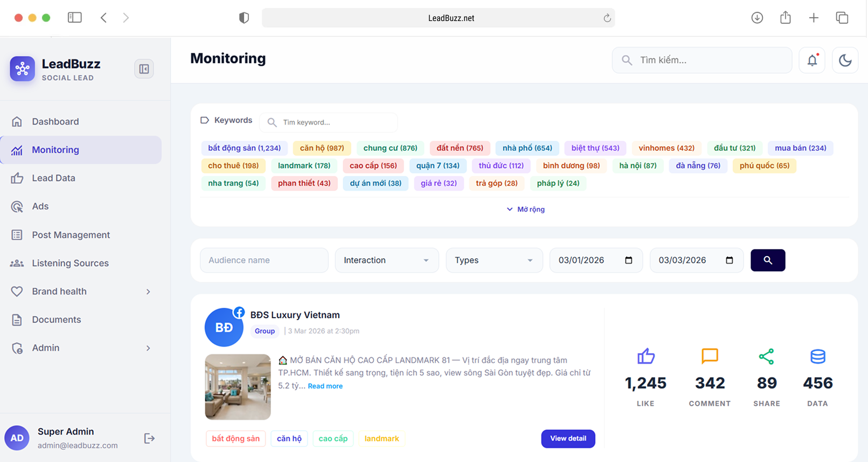The image size is (868, 462).
Task: Toggle dark mode with the moon icon
Action: (x=845, y=60)
